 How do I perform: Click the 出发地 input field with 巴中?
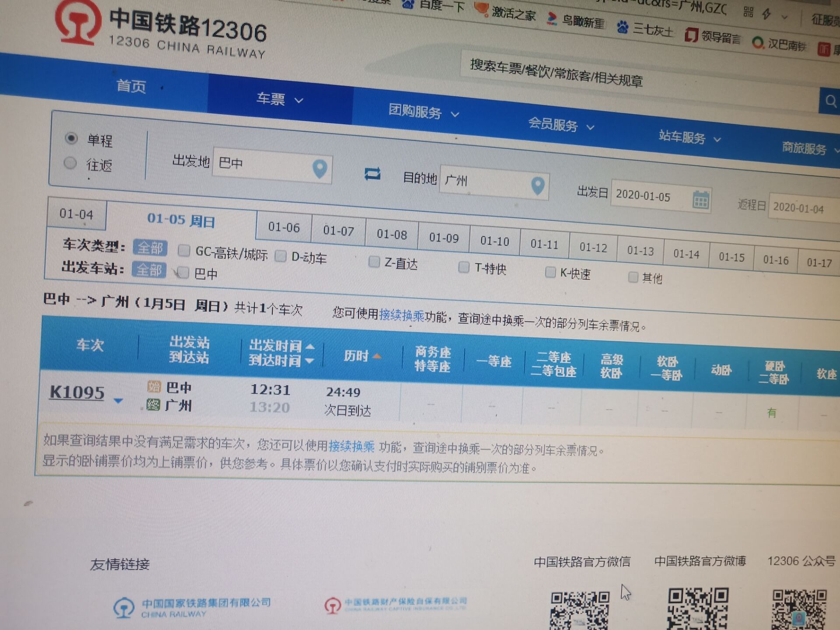pyautogui.click(x=272, y=167)
